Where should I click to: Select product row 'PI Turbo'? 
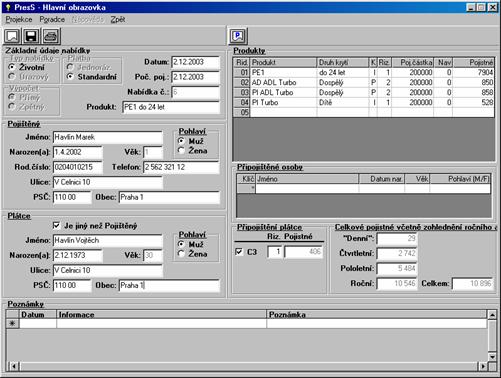click(364, 102)
